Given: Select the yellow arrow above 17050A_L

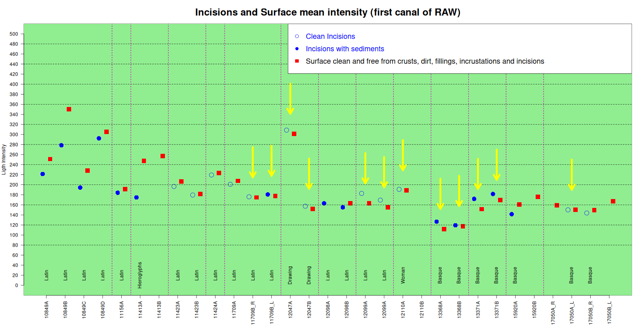Looking at the screenshot, I should click(571, 174).
